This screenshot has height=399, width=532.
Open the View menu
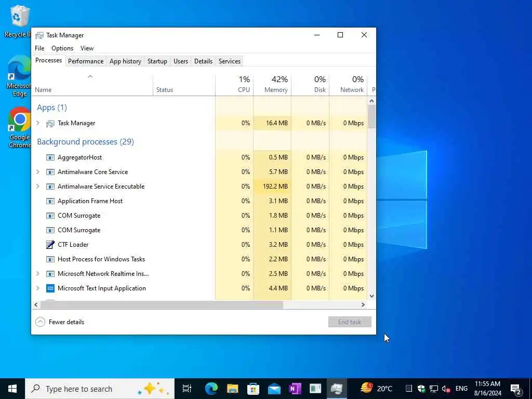click(87, 48)
